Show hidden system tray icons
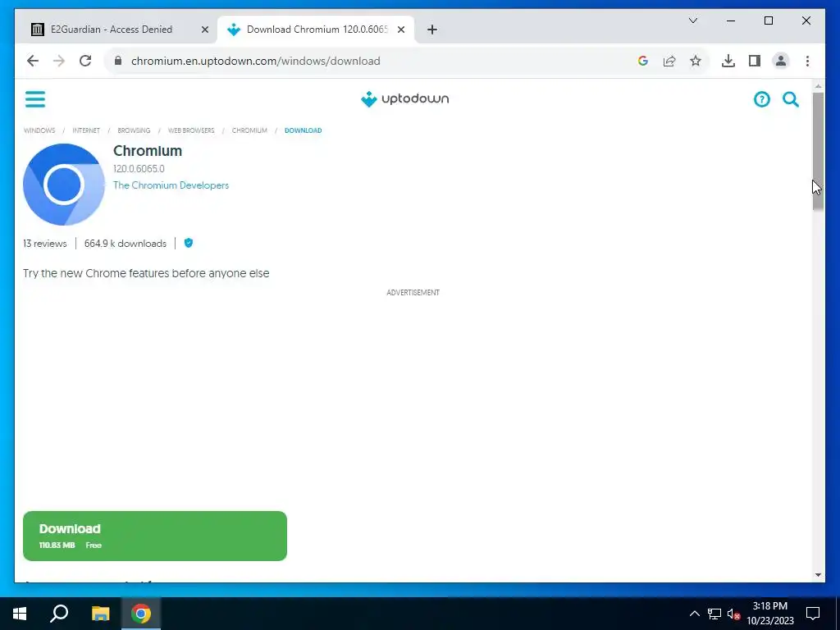Image resolution: width=840 pixels, height=630 pixels. 694,614
